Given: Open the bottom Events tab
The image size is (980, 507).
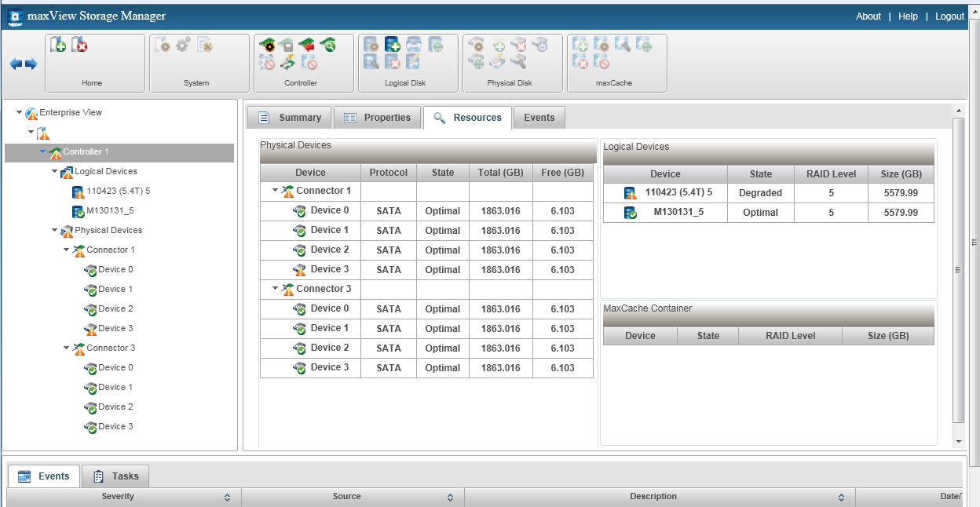Looking at the screenshot, I should 44,476.
